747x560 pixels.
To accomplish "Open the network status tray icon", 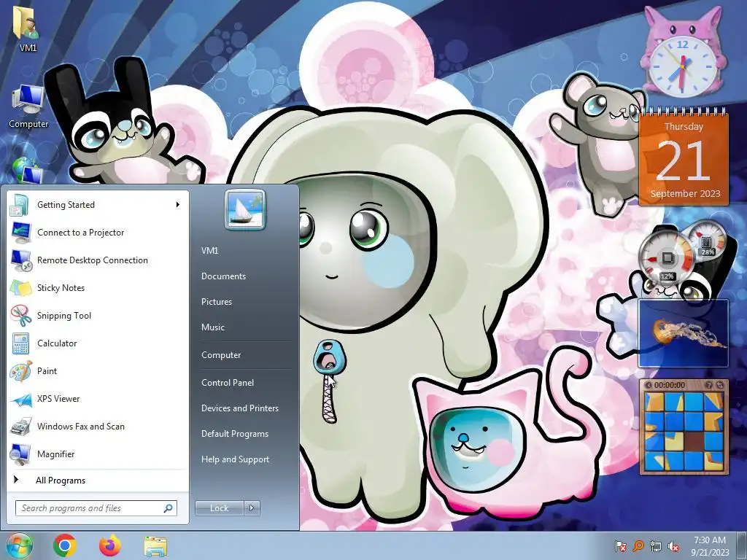I will [x=656, y=546].
